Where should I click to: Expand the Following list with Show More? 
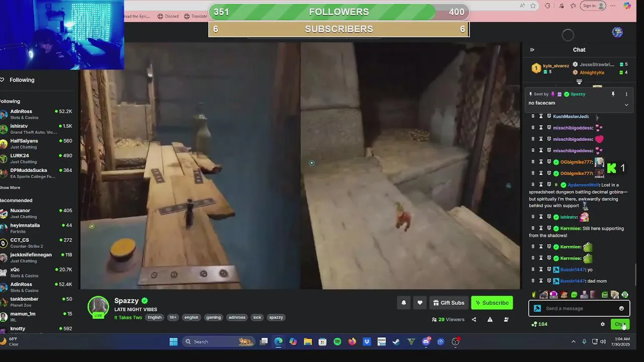point(10,188)
